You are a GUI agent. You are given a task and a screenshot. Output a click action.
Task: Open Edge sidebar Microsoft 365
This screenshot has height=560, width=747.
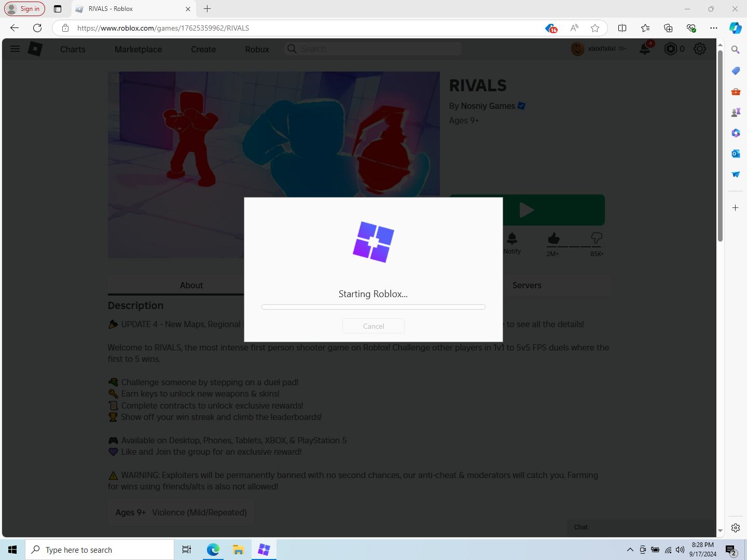click(736, 133)
